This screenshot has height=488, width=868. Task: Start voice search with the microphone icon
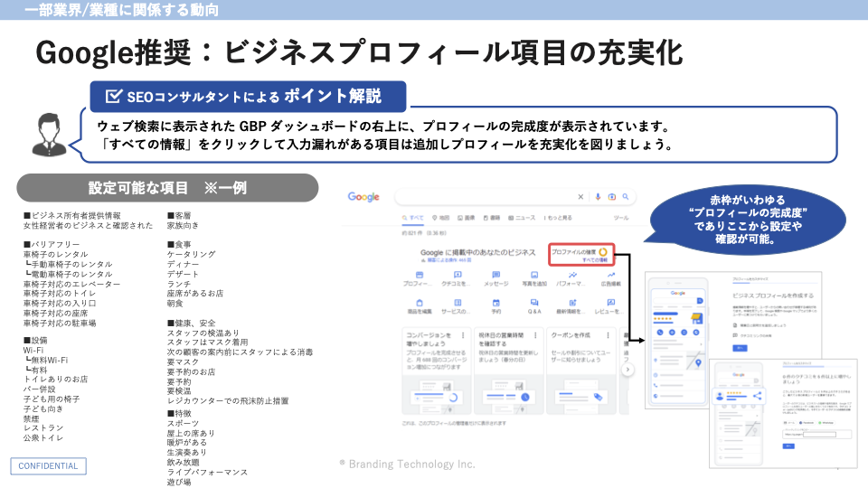[598, 196]
